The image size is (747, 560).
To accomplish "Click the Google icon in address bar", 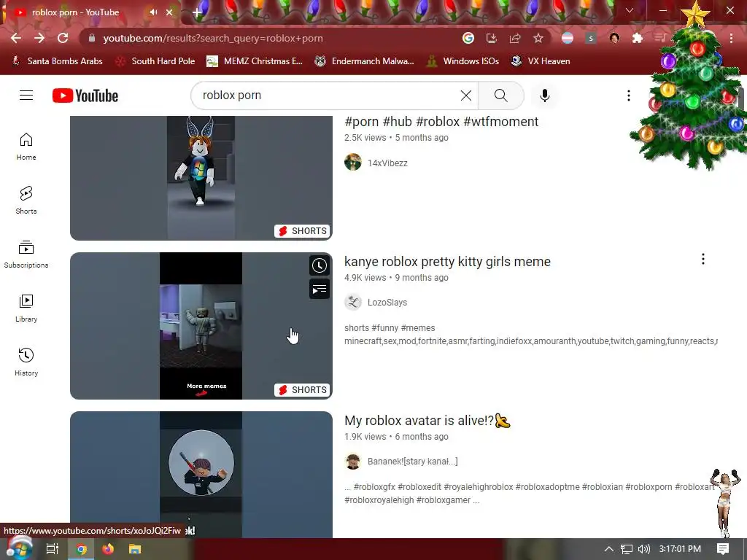I will click(x=468, y=38).
